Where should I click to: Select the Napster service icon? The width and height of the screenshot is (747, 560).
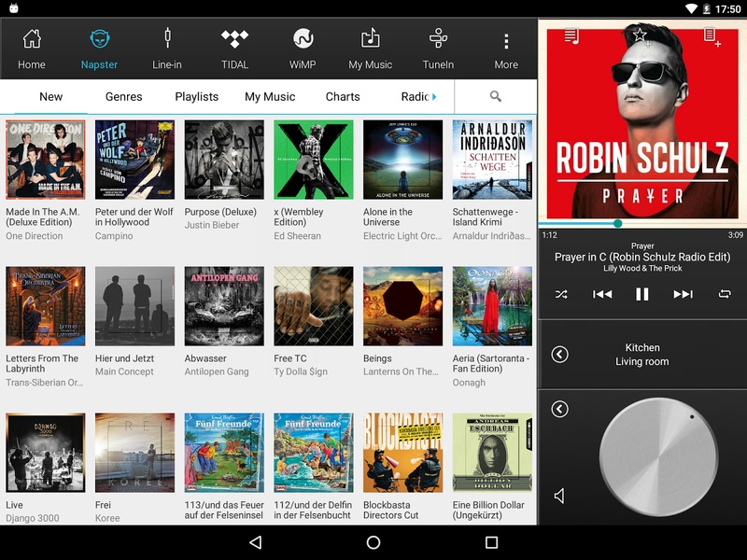pos(99,49)
